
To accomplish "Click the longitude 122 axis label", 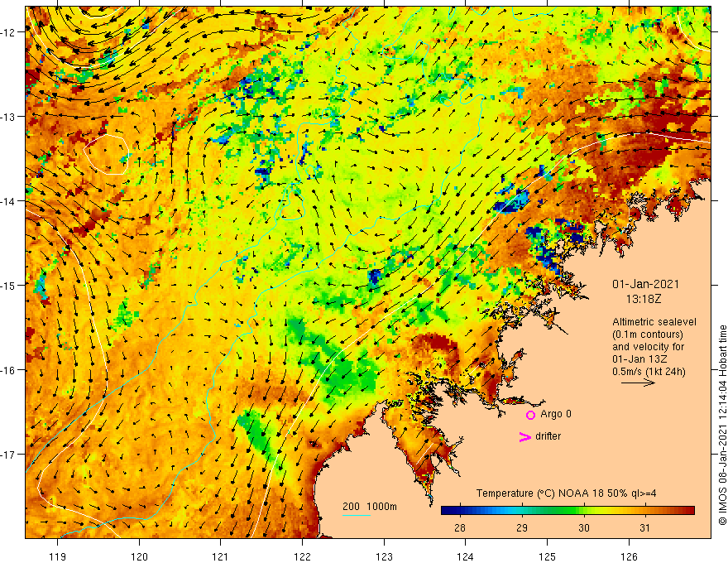I will click(x=302, y=556).
